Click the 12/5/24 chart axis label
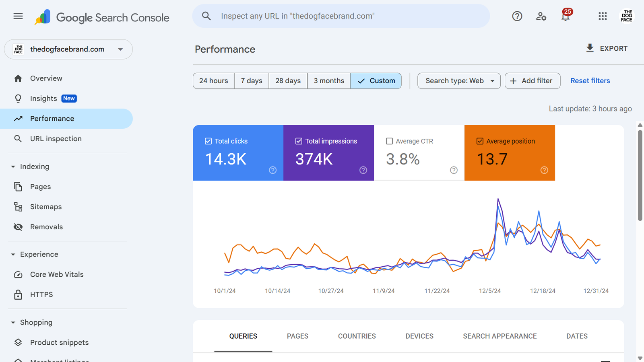The height and width of the screenshot is (362, 644). 490,291
